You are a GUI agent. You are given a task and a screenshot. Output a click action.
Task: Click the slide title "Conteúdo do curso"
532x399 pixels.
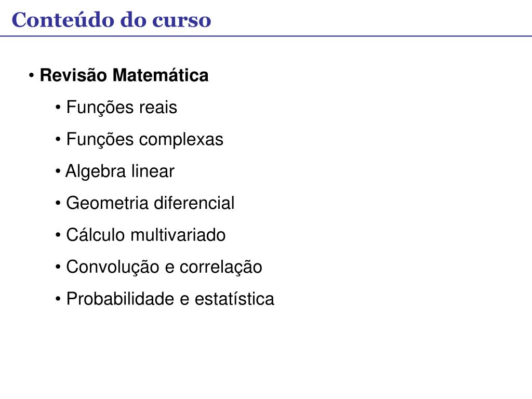[x=111, y=20]
